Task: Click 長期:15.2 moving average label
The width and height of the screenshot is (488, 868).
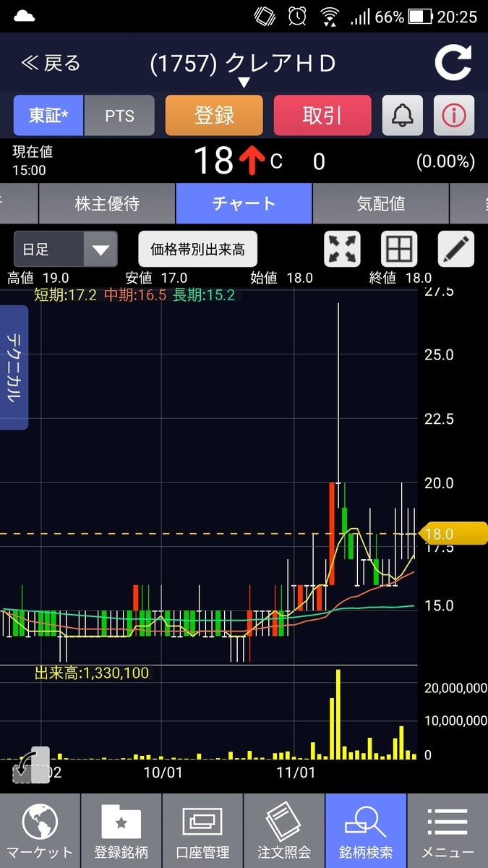Action: pos(204,295)
